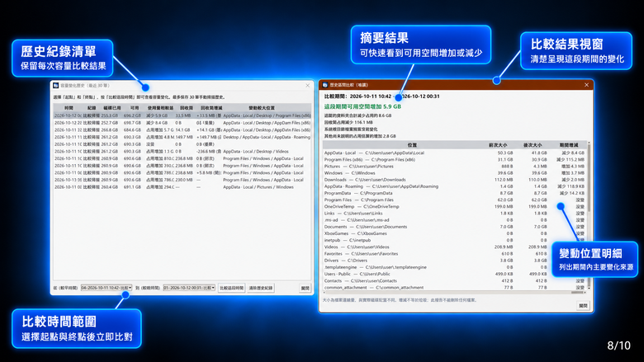Viewport: 644px width, 362px height.
Task: Click the 位置 column header in comparison window
Action: click(412, 145)
